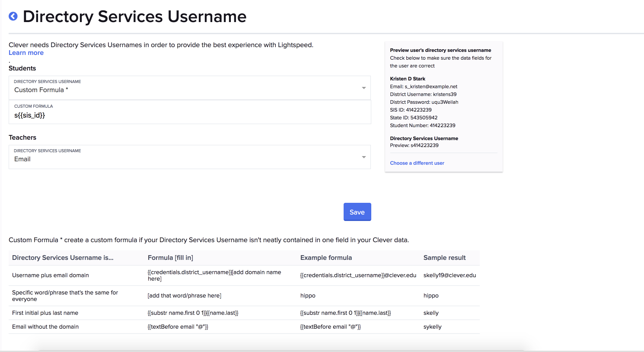Click the Students dropdown arrow chevron
The image size is (644, 352).
[x=364, y=88]
